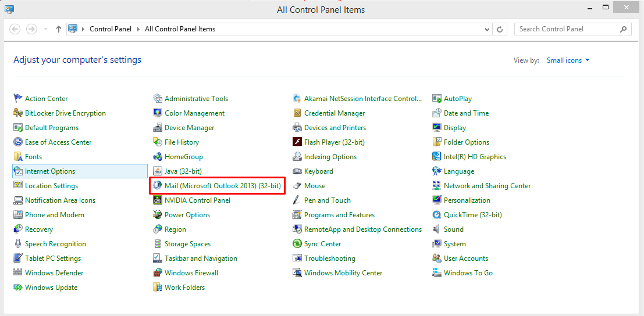
Task: Open the View by Small icons dropdown
Action: (568, 60)
